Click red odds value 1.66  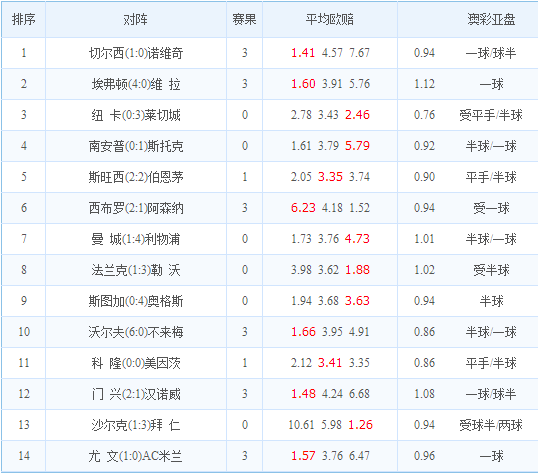(303, 332)
